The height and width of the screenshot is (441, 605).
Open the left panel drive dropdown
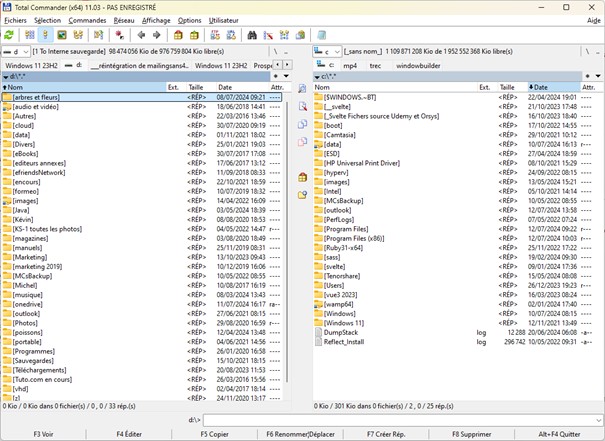click(x=17, y=50)
